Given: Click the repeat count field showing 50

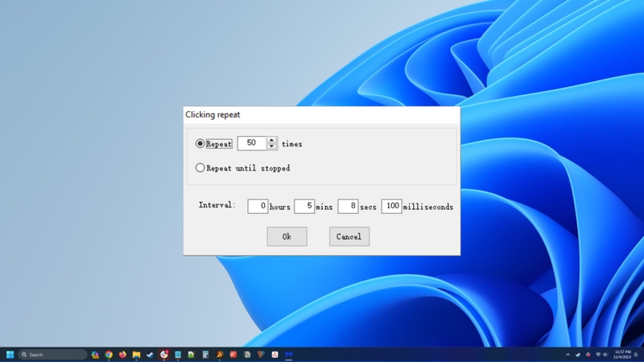Looking at the screenshot, I should (252, 143).
